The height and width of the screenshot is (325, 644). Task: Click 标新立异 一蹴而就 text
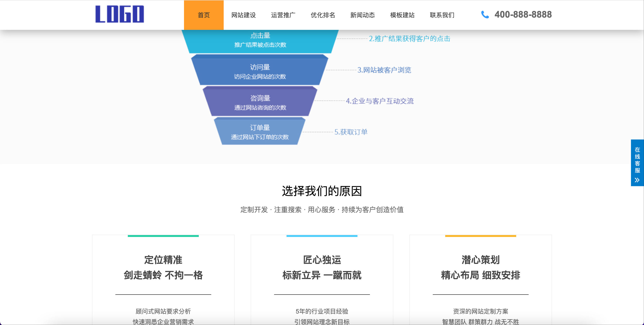(322, 275)
